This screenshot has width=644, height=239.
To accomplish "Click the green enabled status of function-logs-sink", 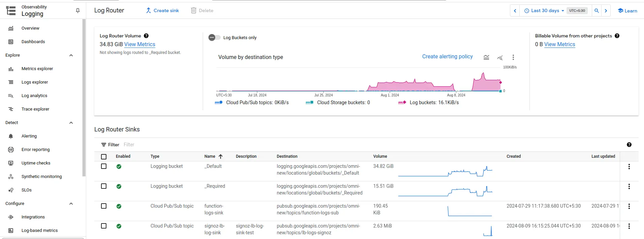I will (119, 206).
